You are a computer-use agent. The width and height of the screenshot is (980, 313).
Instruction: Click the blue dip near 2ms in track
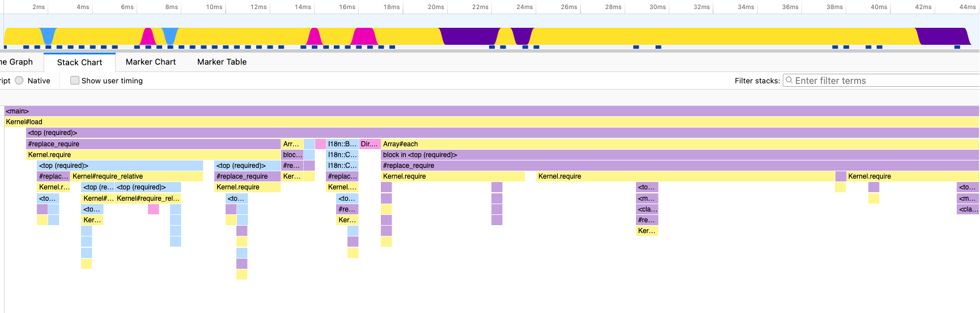[48, 36]
